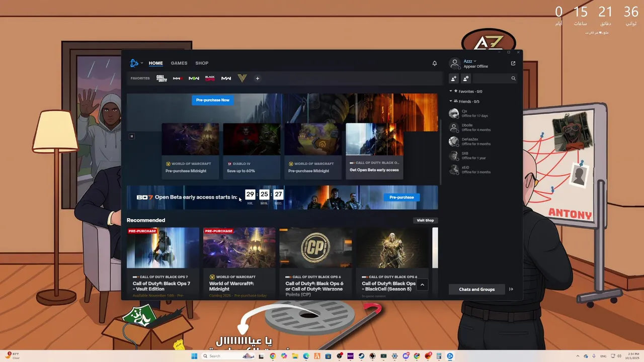Click the scroll-to-top arrow button
The height and width of the screenshot is (362, 644).
[x=422, y=285]
